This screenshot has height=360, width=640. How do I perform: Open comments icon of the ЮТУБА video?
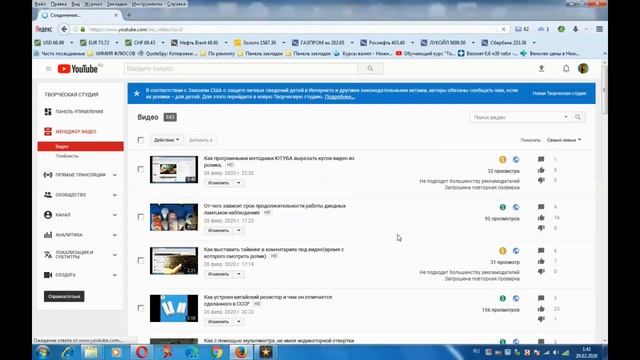tap(541, 159)
